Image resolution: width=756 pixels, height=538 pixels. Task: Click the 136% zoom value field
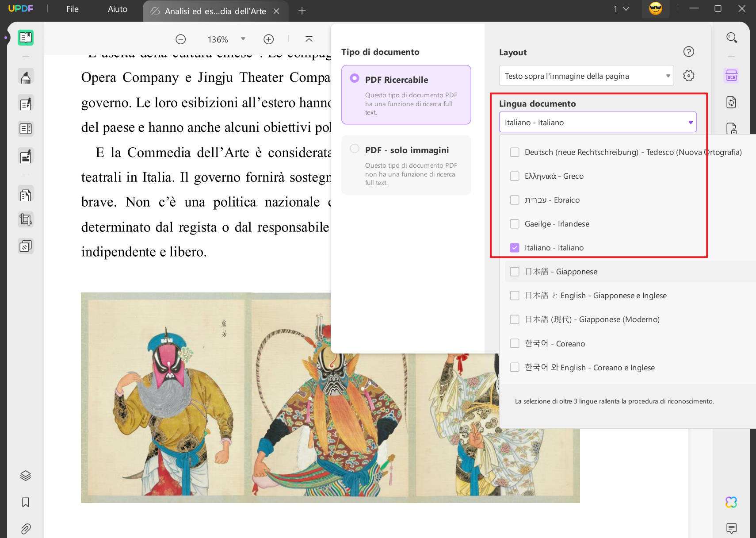point(218,39)
